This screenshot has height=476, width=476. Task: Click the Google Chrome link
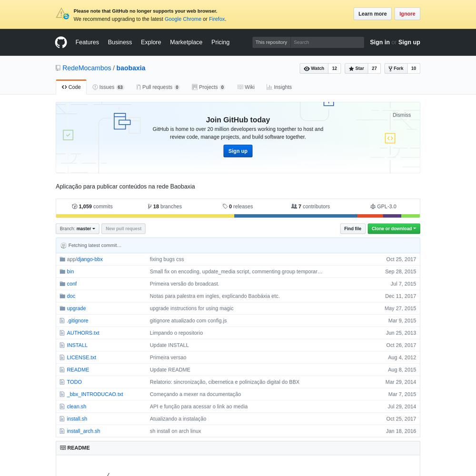pyautogui.click(x=183, y=19)
